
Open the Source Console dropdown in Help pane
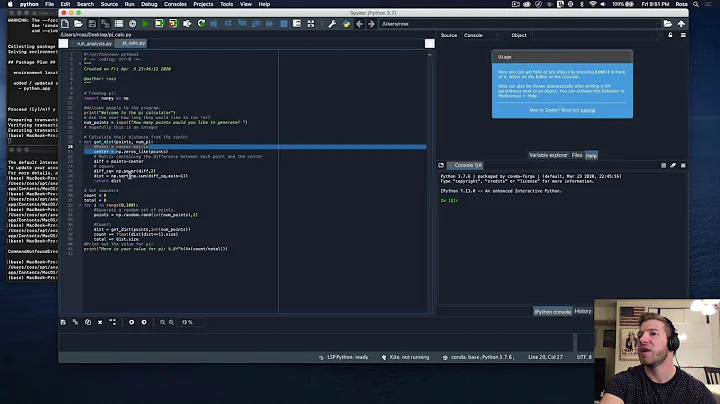click(x=482, y=35)
